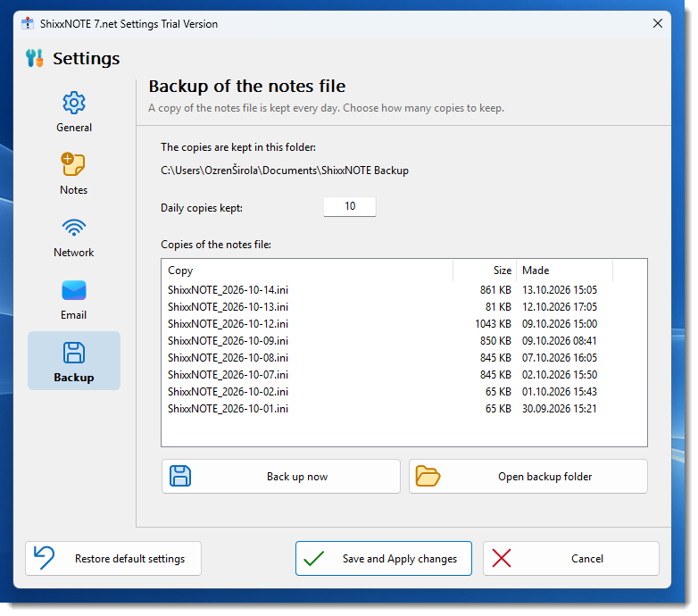Click the Daily copies kept field
The width and height of the screenshot is (698, 616).
click(x=350, y=206)
